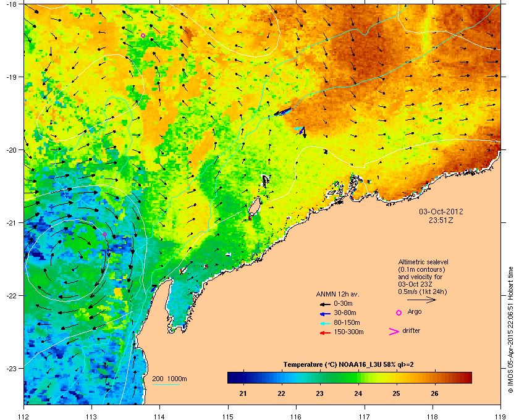Click the longitude axis label 116
Viewport: 519px width, 420px height.
(296, 416)
